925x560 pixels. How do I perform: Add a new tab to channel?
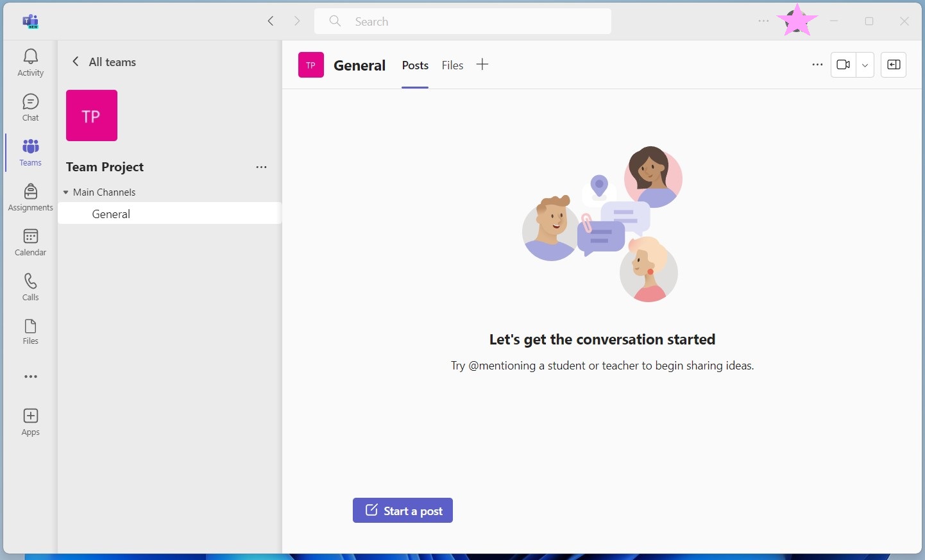(x=482, y=65)
